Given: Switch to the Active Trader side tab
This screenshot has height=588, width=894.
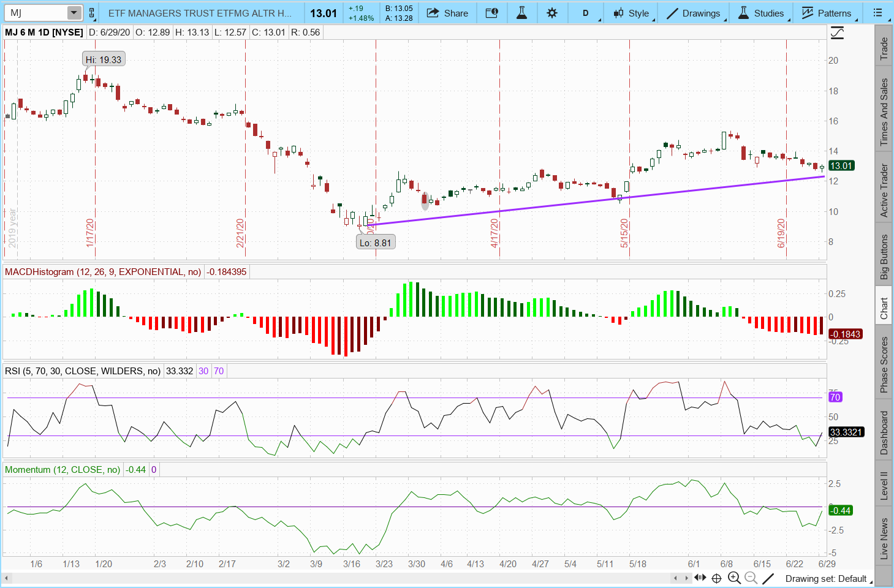Looking at the screenshot, I should 884,190.
